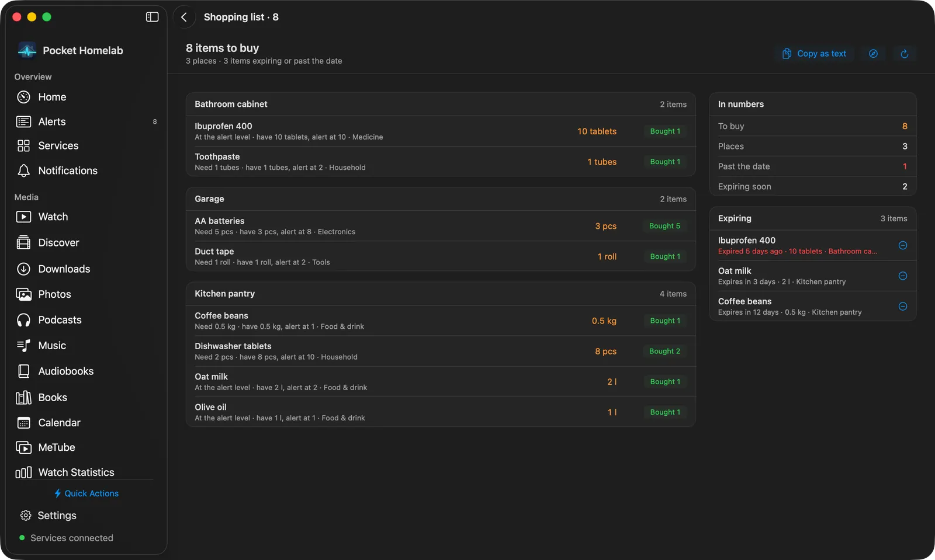This screenshot has width=935, height=560.
Task: Open Watch Statistics in sidebar
Action: pos(85,472)
